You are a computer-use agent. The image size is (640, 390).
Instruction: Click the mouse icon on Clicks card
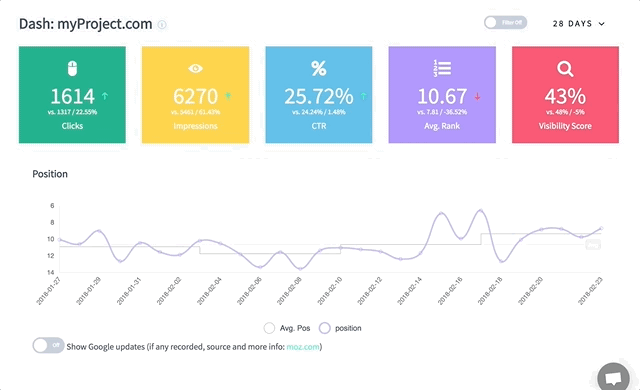click(x=72, y=68)
